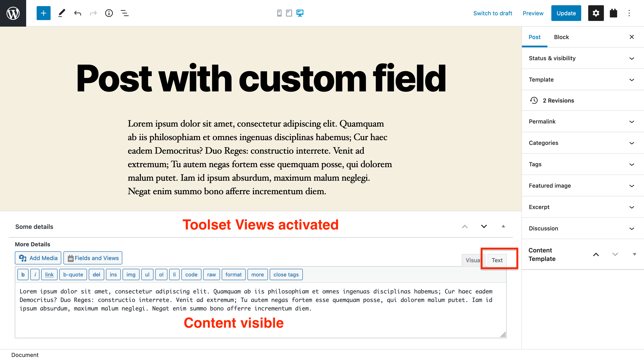Insert a link tag
The width and height of the screenshot is (644, 360).
click(49, 274)
